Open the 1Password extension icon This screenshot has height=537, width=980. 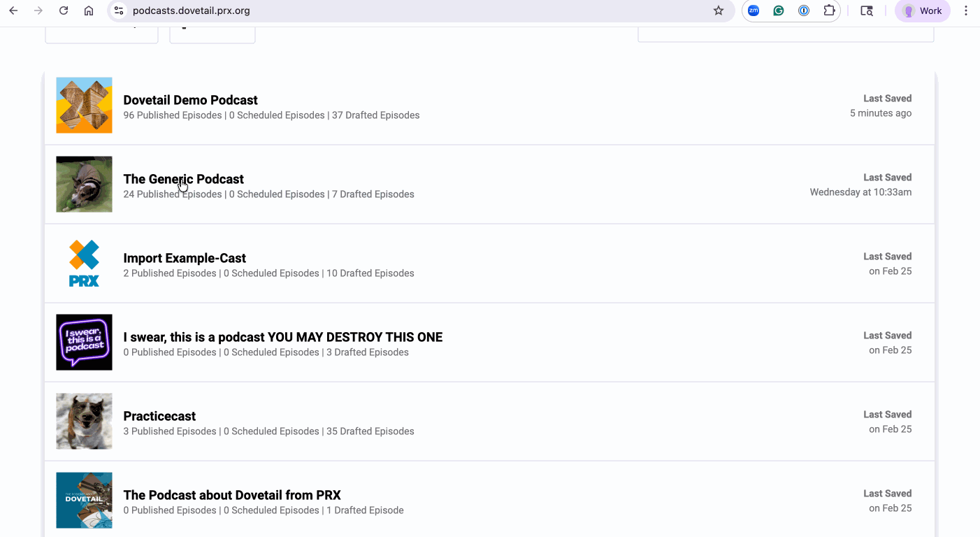pyautogui.click(x=804, y=10)
